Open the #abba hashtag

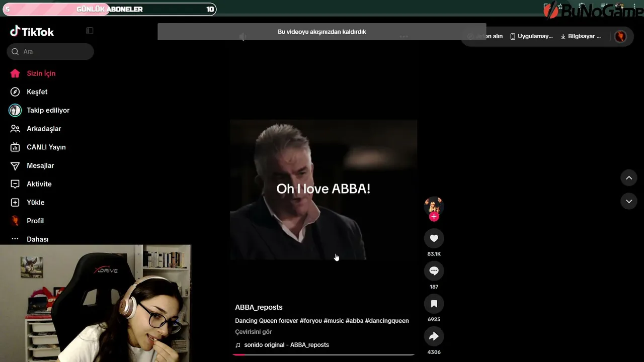click(x=354, y=321)
